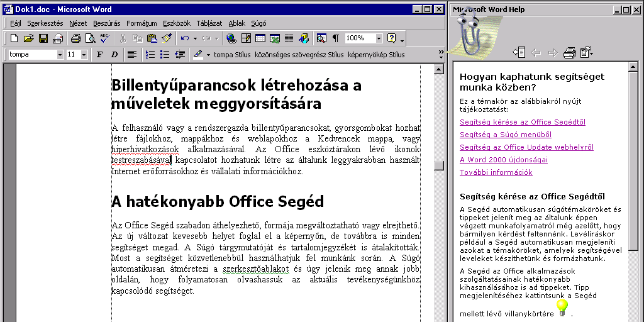Open Tables and Borders toolbar icon
The image size is (644, 322).
(x=246, y=38)
